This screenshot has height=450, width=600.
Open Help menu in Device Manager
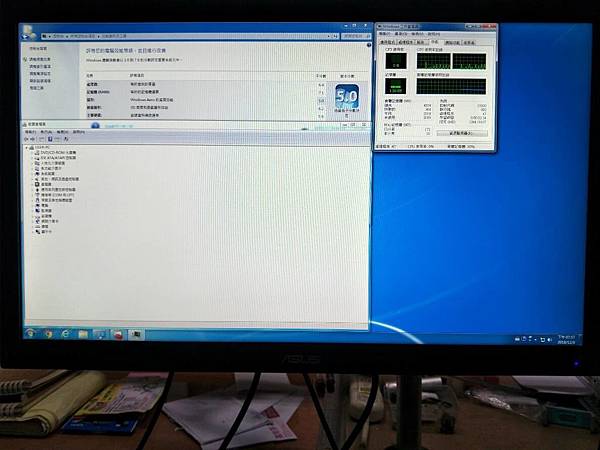[78, 132]
